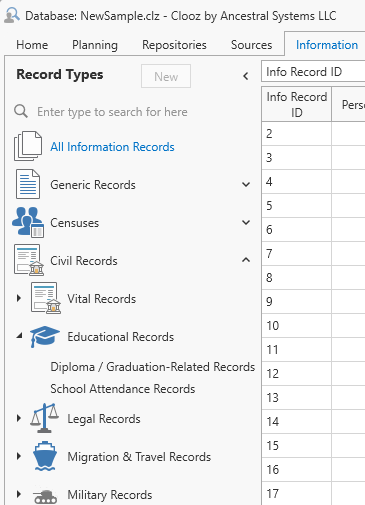Click the Legal Records scales icon
Viewport: 365px width, 505px height.
point(44,418)
